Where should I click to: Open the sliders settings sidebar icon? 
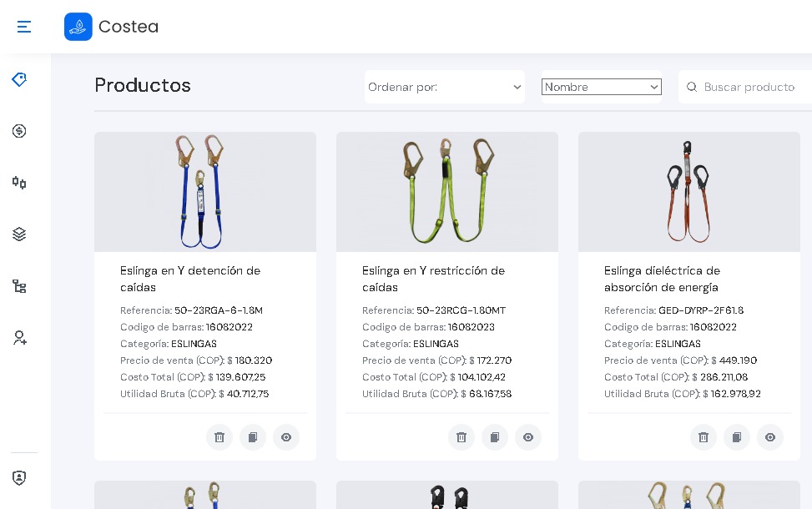[19, 183]
